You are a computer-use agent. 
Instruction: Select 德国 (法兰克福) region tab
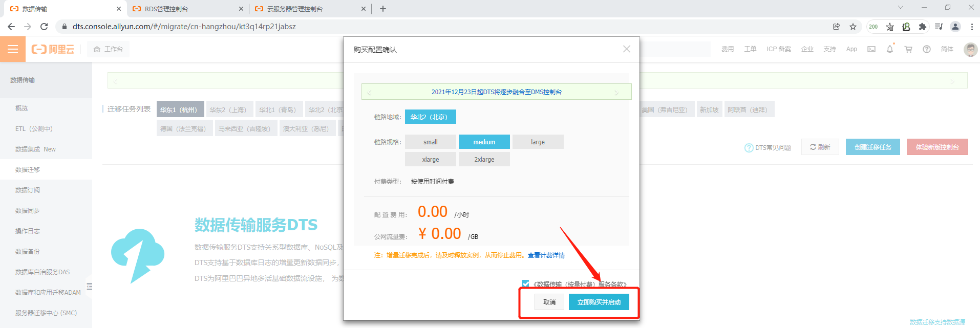tap(184, 128)
